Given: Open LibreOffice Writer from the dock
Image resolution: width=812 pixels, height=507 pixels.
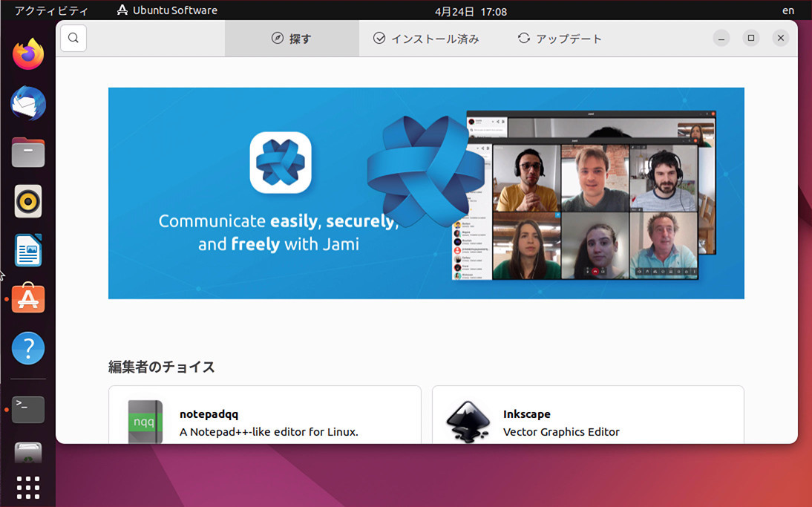Looking at the screenshot, I should pyautogui.click(x=28, y=250).
